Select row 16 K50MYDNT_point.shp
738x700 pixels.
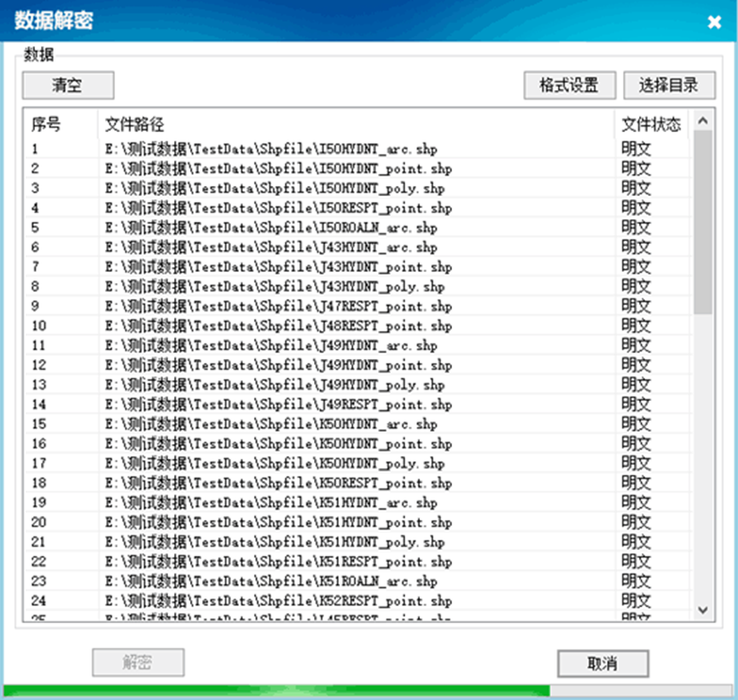point(279,443)
